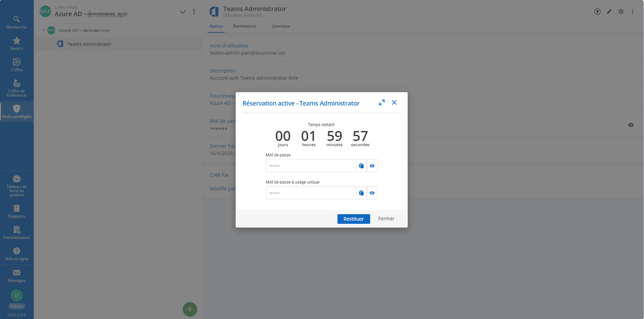Open Rapports in the sidebar
Viewport: 644px width, 319px height.
(17, 211)
